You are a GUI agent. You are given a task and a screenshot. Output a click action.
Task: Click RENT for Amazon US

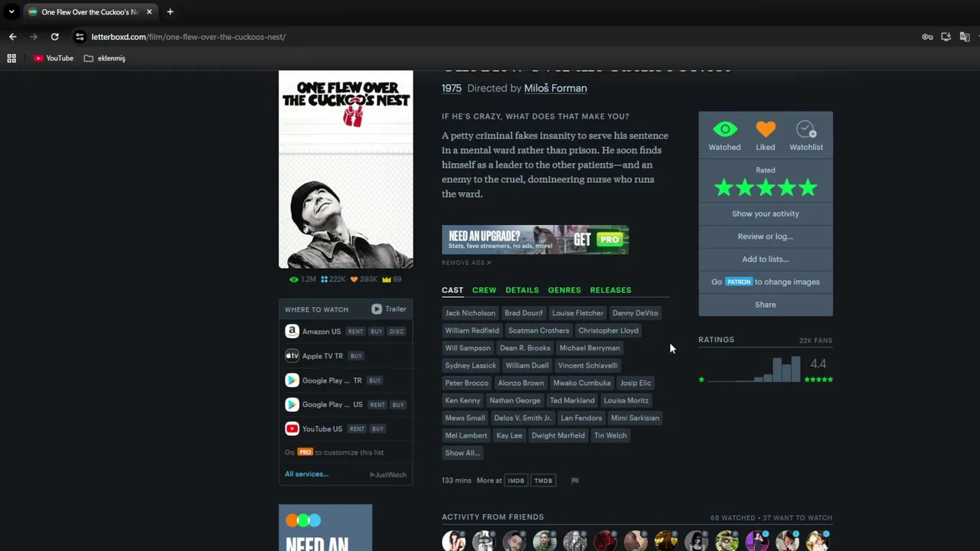[x=355, y=331]
